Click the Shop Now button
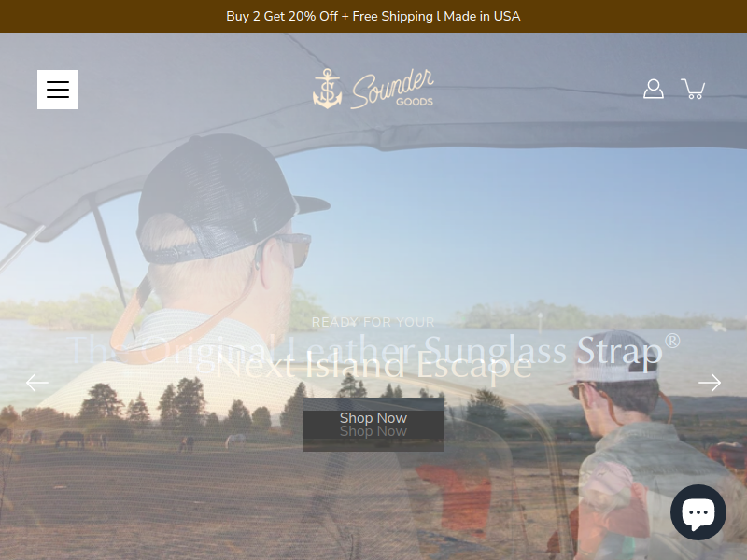This screenshot has height=560, width=747. tap(373, 425)
